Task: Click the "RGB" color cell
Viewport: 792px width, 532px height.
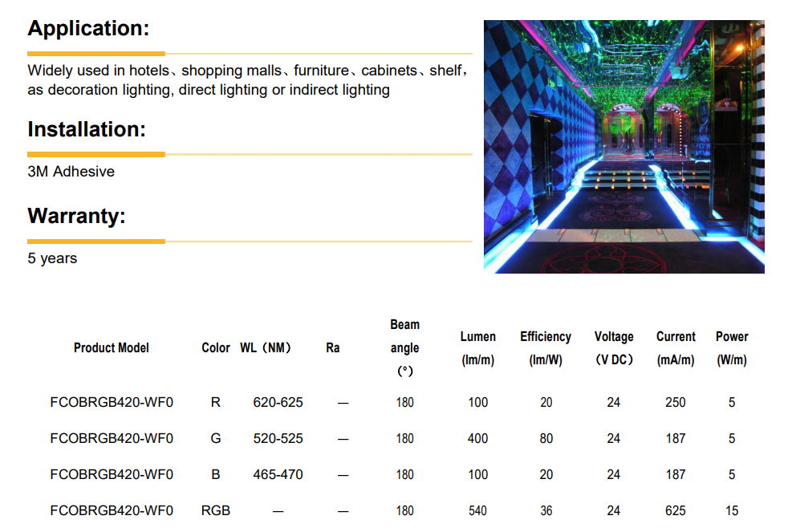Action: coord(216,510)
